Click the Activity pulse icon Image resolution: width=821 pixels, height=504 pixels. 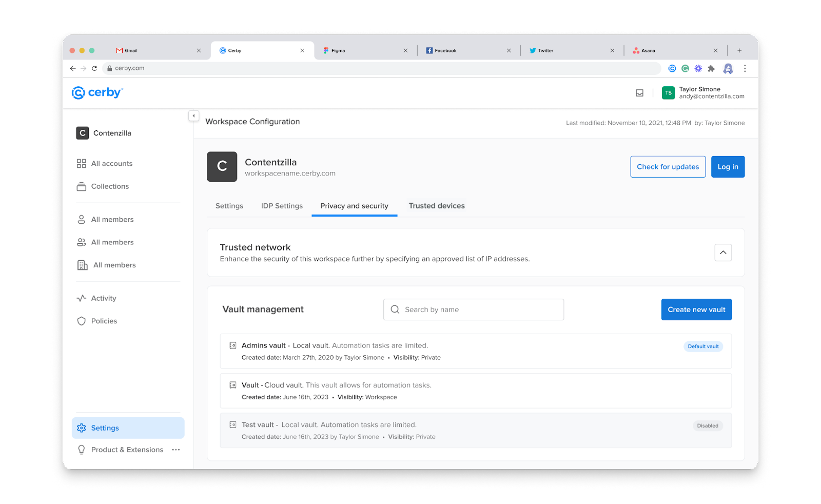pos(82,298)
